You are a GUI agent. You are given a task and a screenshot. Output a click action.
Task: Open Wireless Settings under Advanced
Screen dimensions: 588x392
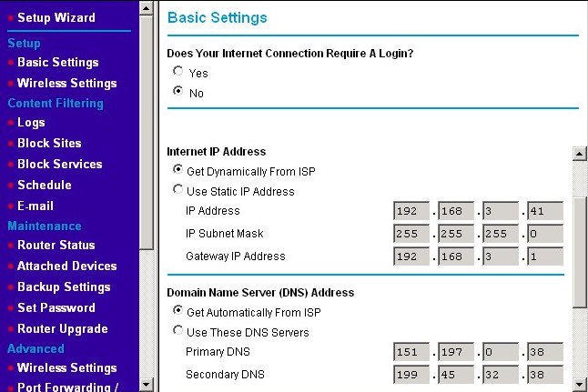67,368
